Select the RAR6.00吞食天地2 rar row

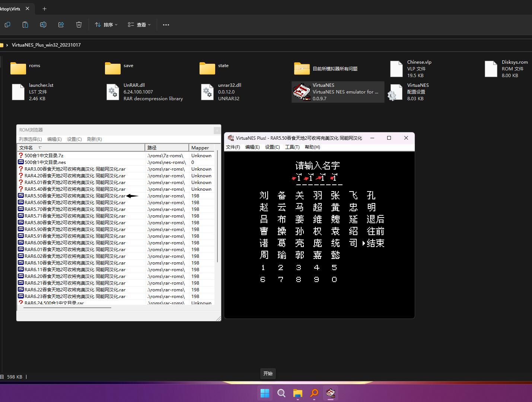pos(116,243)
